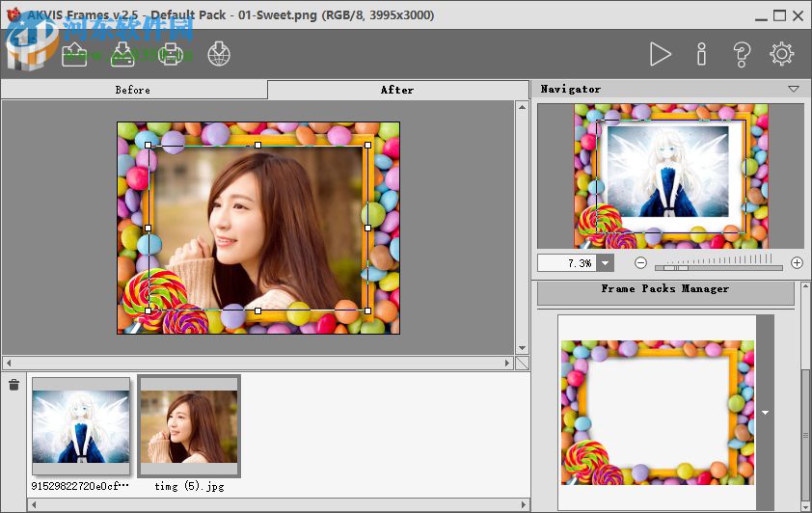This screenshot has height=513, width=812.
Task: Click the Publish globe icon
Action: pos(219,54)
